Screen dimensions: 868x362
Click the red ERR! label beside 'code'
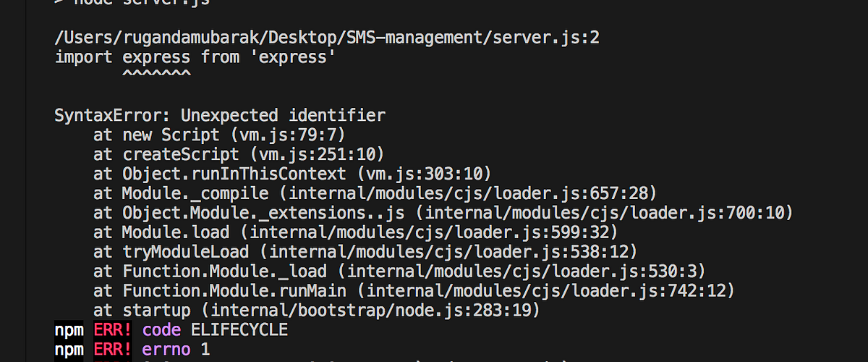(x=114, y=330)
